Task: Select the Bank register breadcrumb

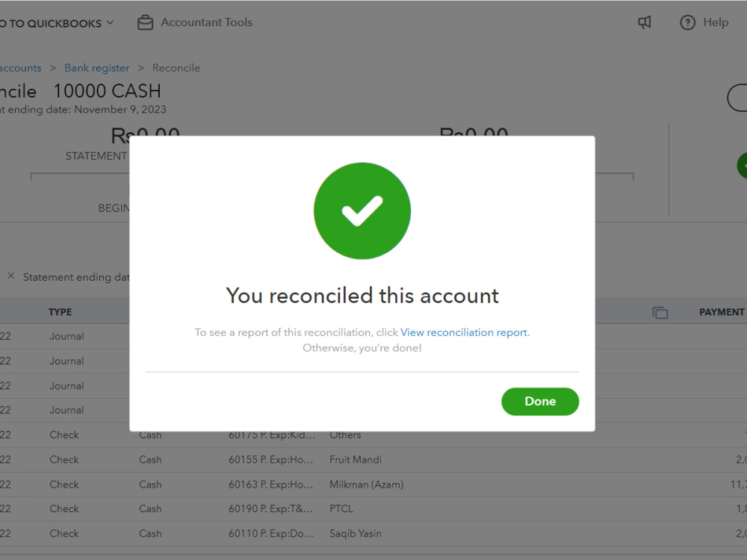Action: [x=96, y=67]
